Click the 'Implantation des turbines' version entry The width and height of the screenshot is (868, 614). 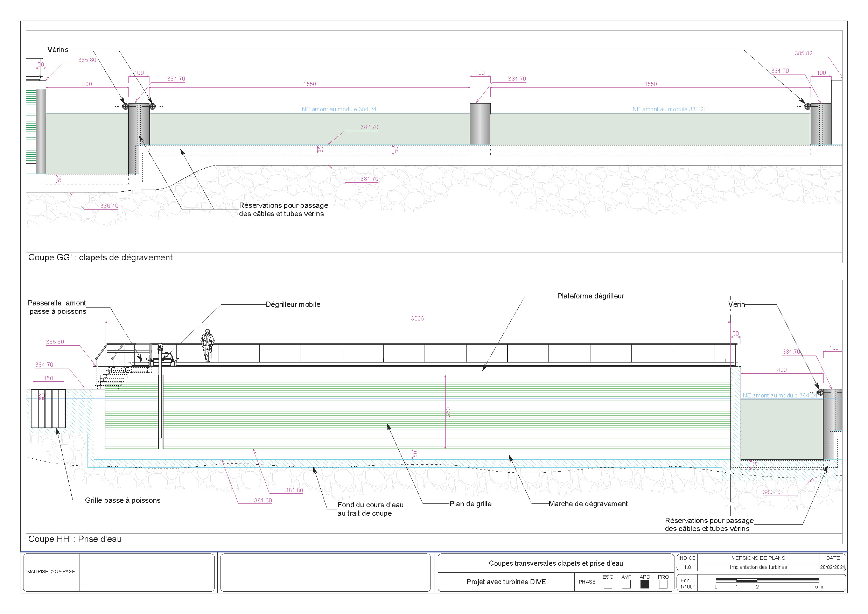pyautogui.click(x=758, y=567)
